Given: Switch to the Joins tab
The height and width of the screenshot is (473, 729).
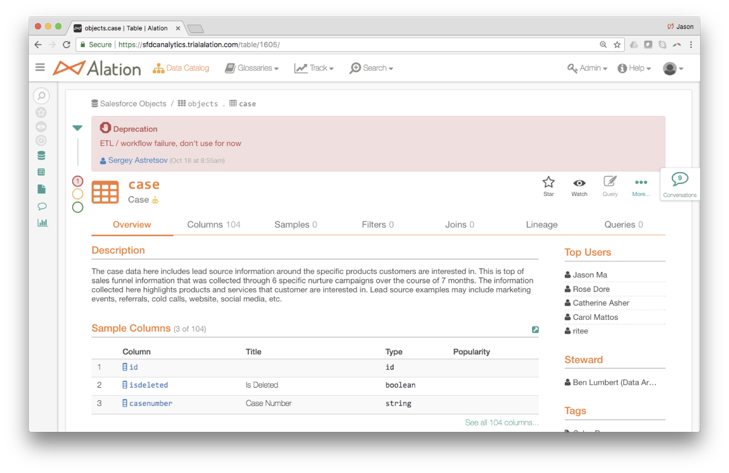Looking at the screenshot, I should [459, 225].
